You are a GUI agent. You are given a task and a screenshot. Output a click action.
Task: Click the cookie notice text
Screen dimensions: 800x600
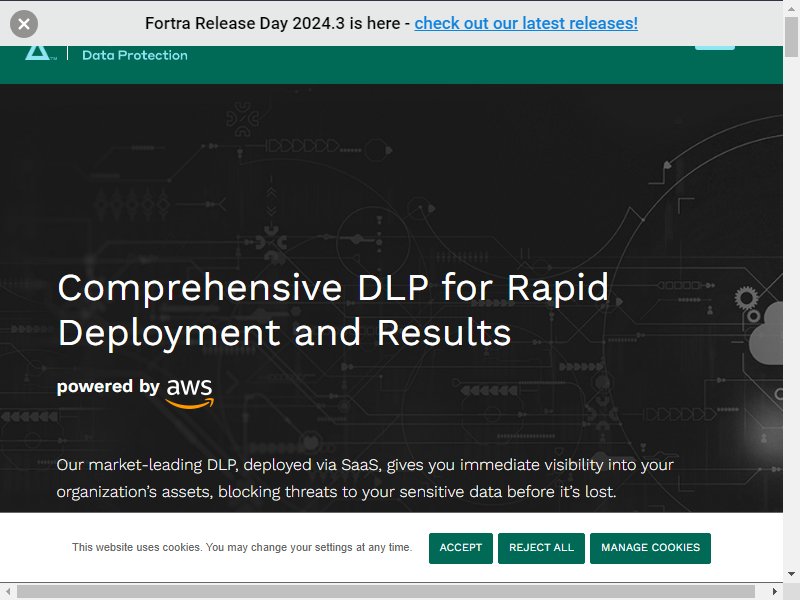(242, 547)
